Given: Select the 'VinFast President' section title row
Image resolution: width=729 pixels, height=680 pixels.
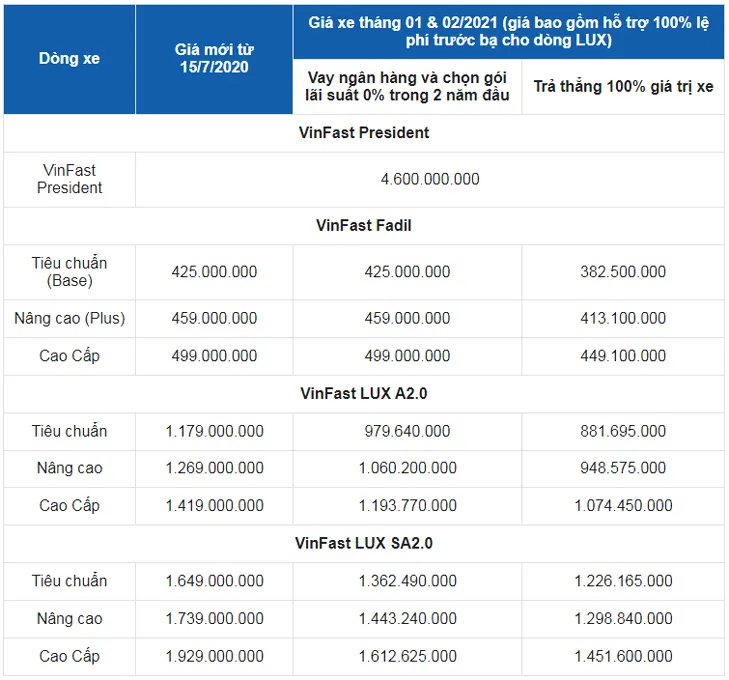Looking at the screenshot, I should pyautogui.click(x=364, y=133).
